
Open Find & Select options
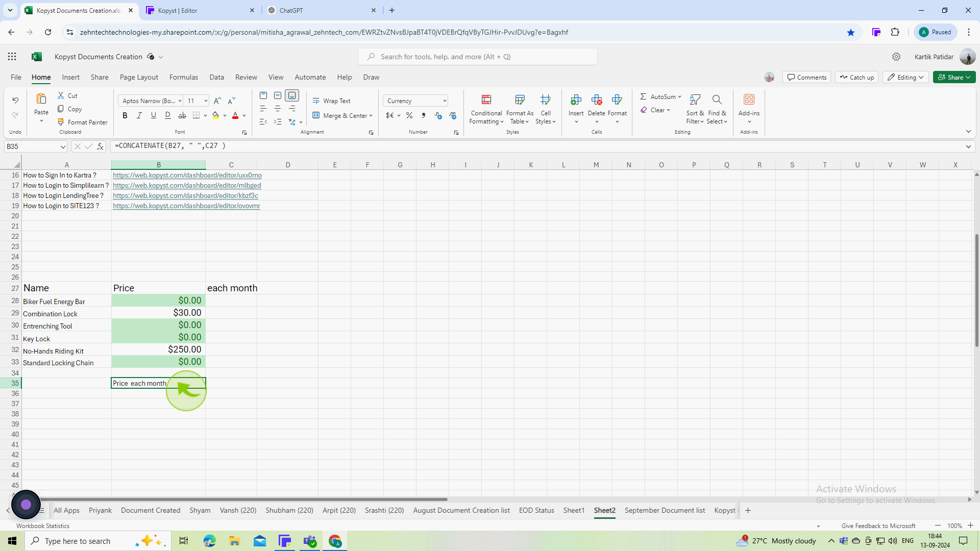(x=717, y=109)
